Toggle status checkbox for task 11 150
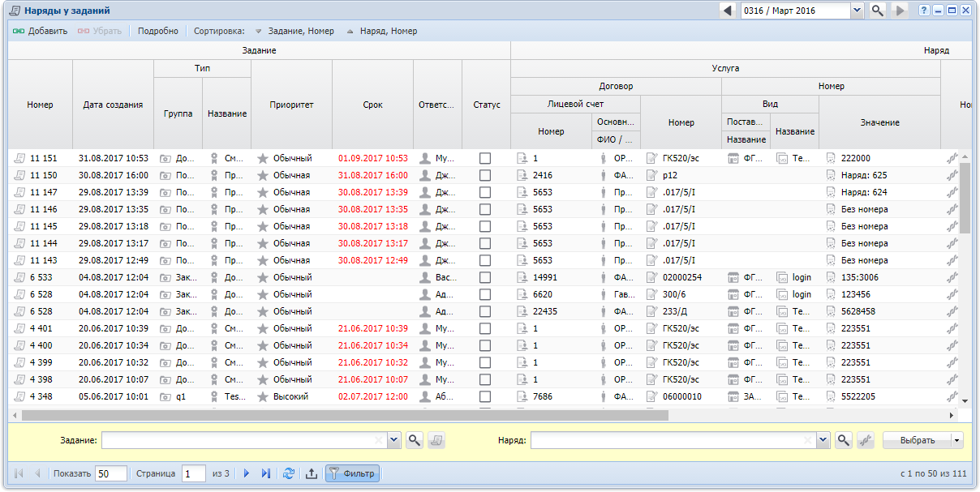 [485, 175]
